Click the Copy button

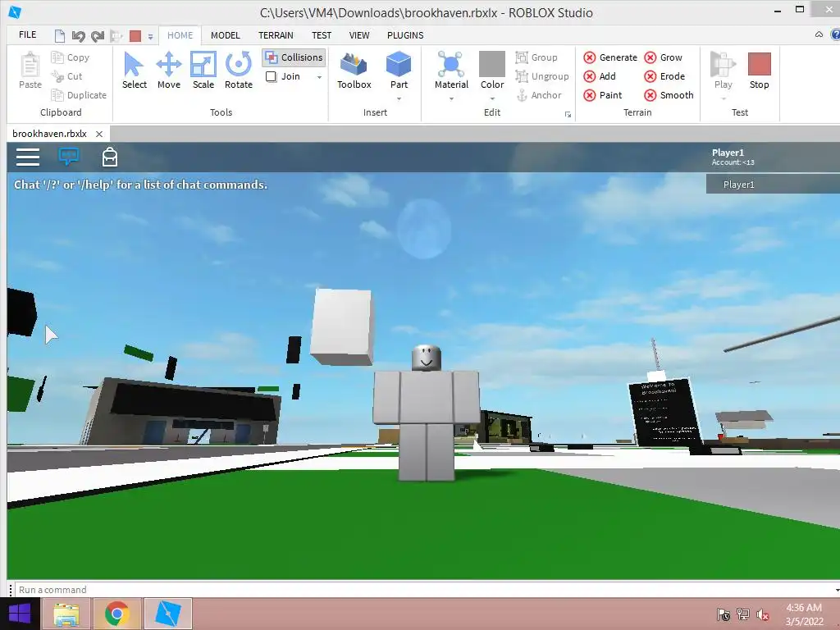[x=71, y=57]
